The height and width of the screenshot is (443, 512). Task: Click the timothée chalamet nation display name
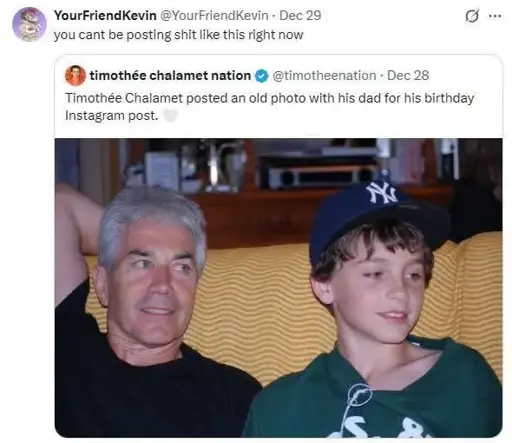(170, 76)
